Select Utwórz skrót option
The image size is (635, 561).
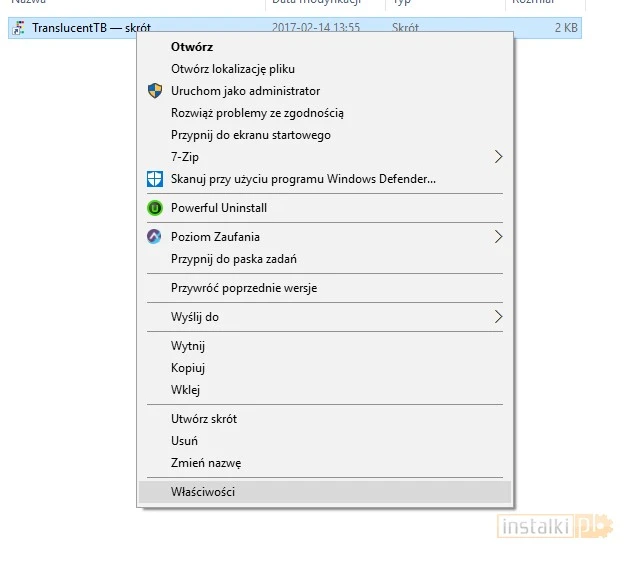pyautogui.click(x=204, y=419)
